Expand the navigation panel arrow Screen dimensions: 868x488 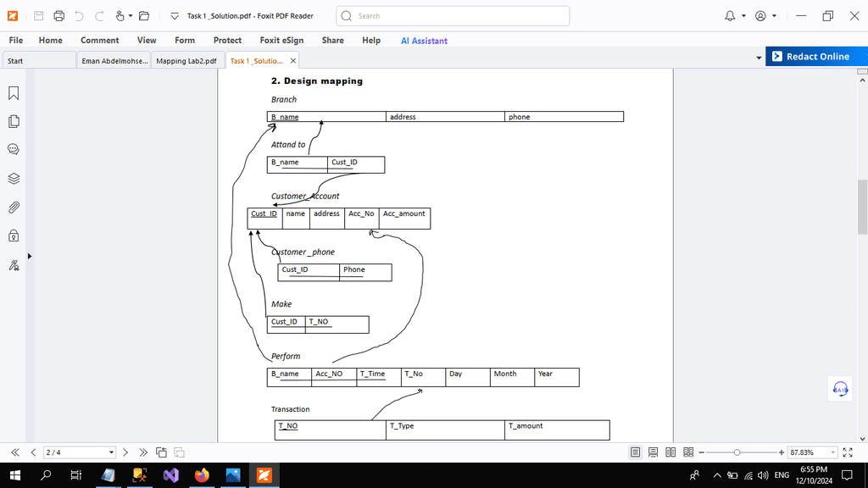[30, 256]
